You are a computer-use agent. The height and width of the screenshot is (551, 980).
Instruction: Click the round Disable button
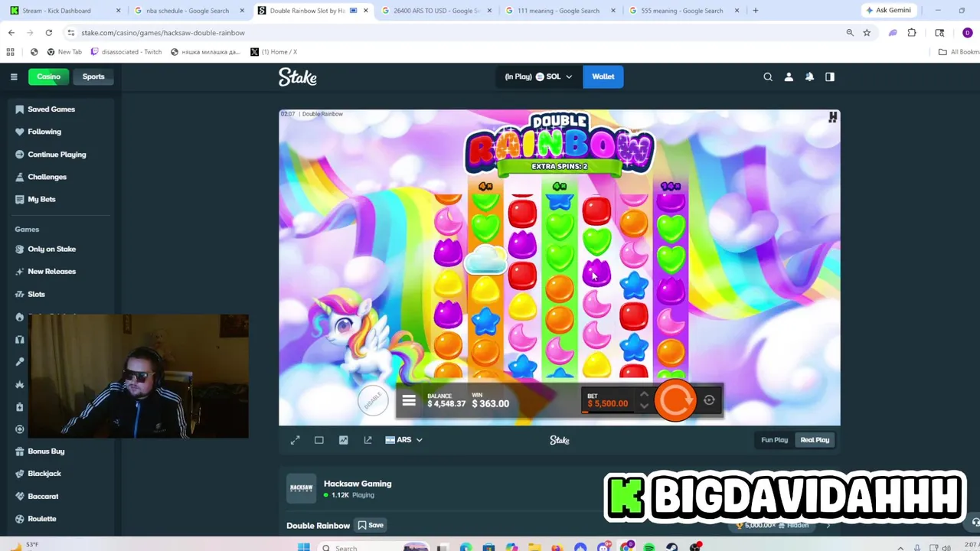[373, 400]
